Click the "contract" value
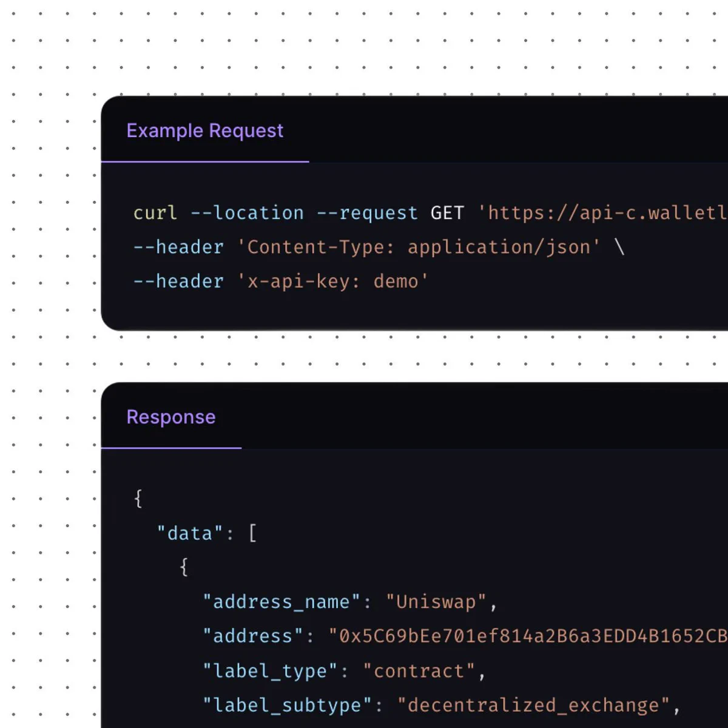 coord(419,671)
